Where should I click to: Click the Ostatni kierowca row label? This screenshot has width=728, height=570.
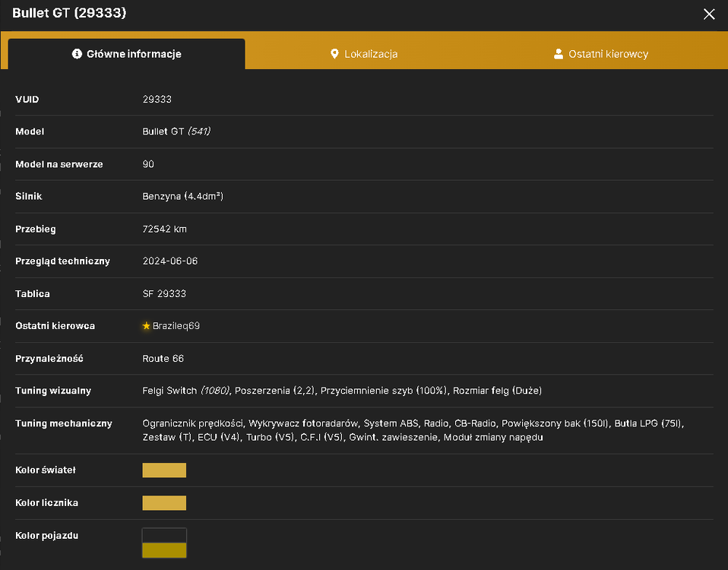[x=55, y=326]
